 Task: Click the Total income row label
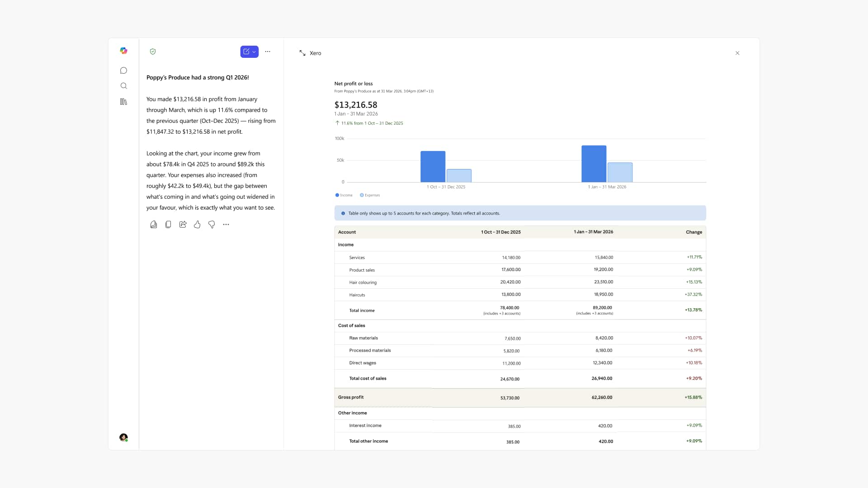362,310
